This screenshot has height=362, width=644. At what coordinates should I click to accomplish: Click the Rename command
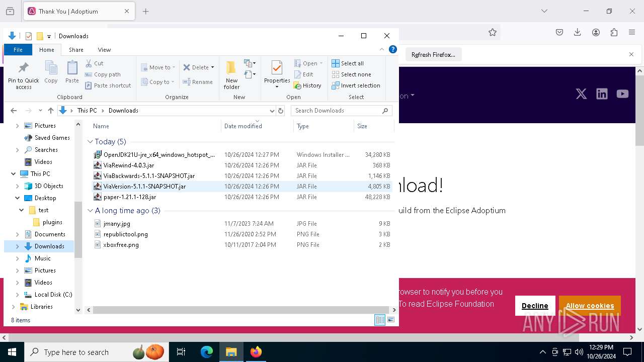coord(198,82)
